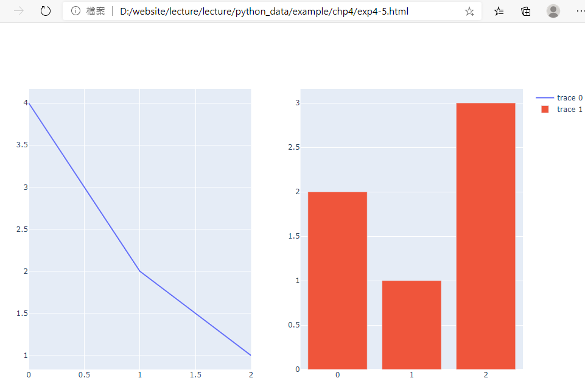Click line chart y-axis label 3.5
The image size is (585, 392).
pos(22,145)
